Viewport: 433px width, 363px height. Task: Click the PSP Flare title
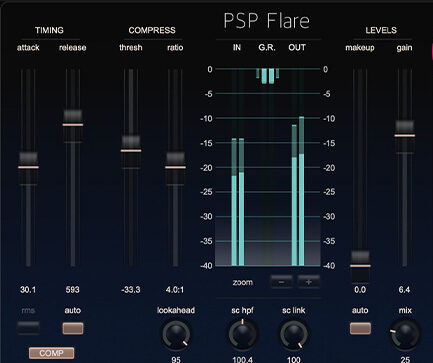click(267, 21)
